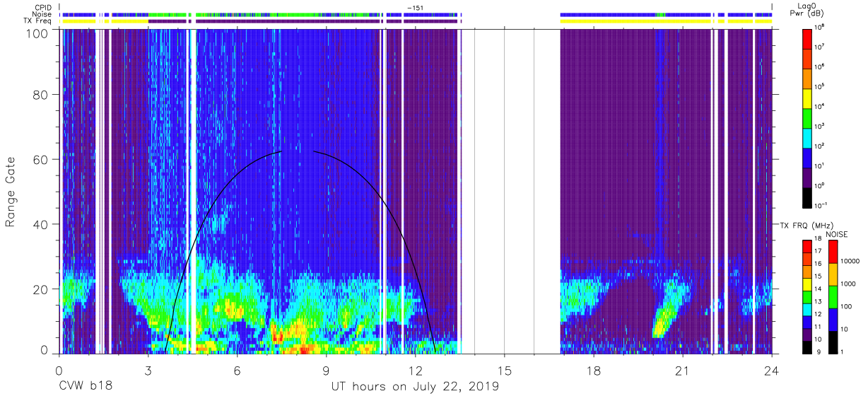Viewport: 868px width, 401px height.
Task: Click 'UT hours on July 22, 2019' axis title
Action: pyautogui.click(x=415, y=387)
